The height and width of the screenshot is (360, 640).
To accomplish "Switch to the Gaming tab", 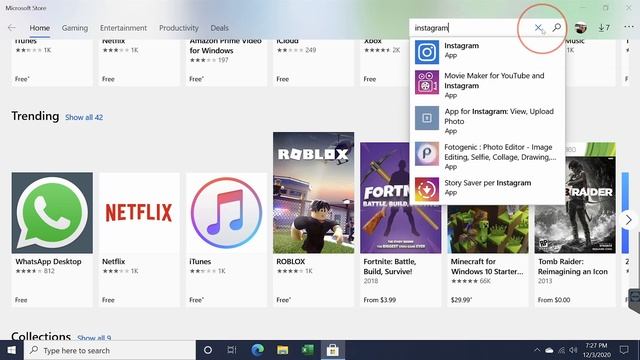I will (75, 28).
